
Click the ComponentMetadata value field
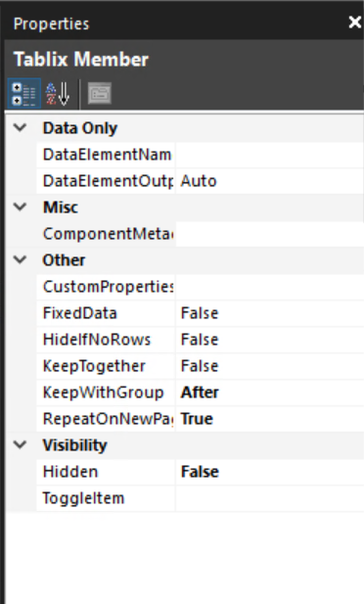pyautogui.click(x=270, y=233)
